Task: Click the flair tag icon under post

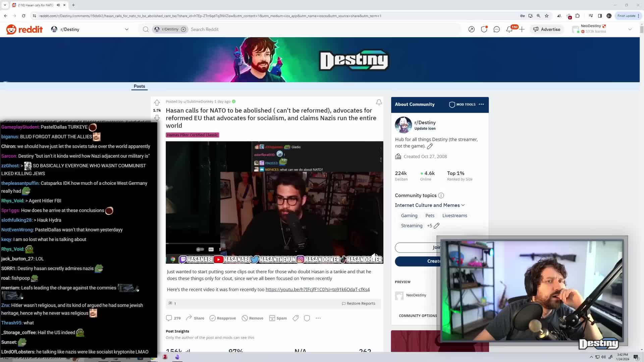Action: [296, 318]
